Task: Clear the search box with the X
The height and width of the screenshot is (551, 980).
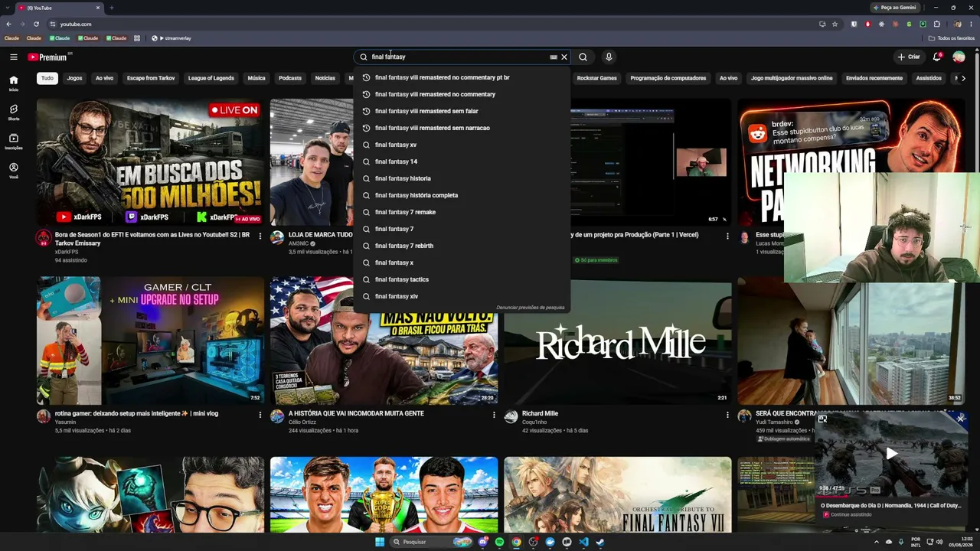Action: [564, 57]
